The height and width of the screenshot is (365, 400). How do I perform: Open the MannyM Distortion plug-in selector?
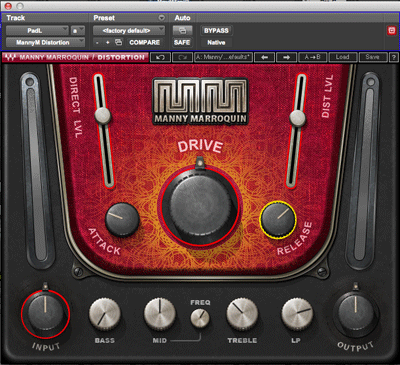coord(45,43)
